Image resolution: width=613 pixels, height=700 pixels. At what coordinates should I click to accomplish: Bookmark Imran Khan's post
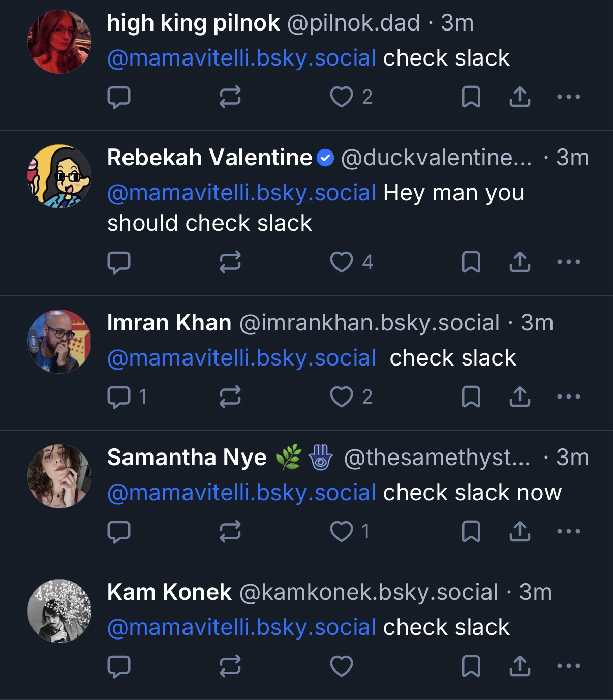coord(471,397)
